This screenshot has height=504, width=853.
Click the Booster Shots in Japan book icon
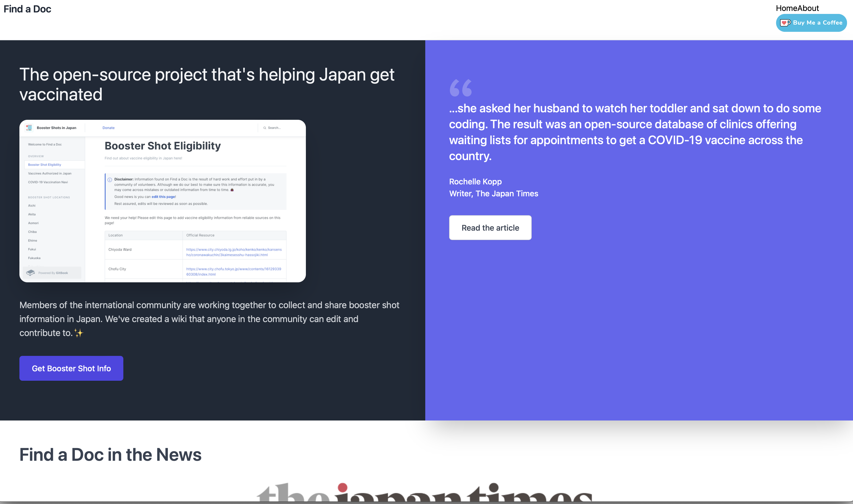coord(29,128)
